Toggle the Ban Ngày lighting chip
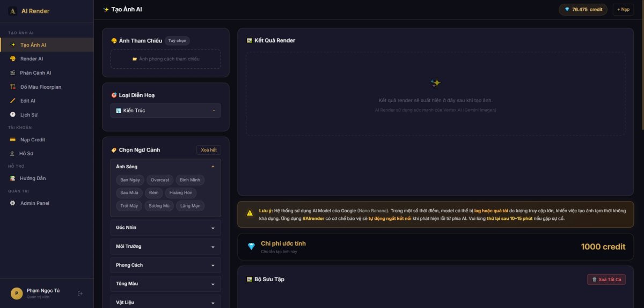 [130, 180]
